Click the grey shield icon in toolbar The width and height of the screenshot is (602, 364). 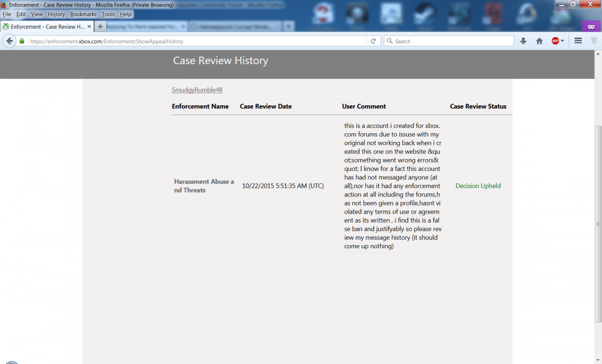pos(594,41)
